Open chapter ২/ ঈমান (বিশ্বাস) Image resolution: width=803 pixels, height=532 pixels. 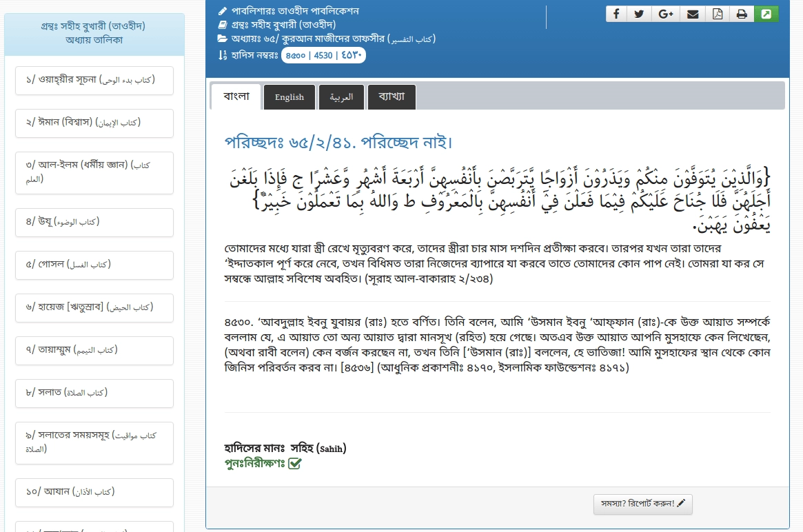tap(94, 123)
